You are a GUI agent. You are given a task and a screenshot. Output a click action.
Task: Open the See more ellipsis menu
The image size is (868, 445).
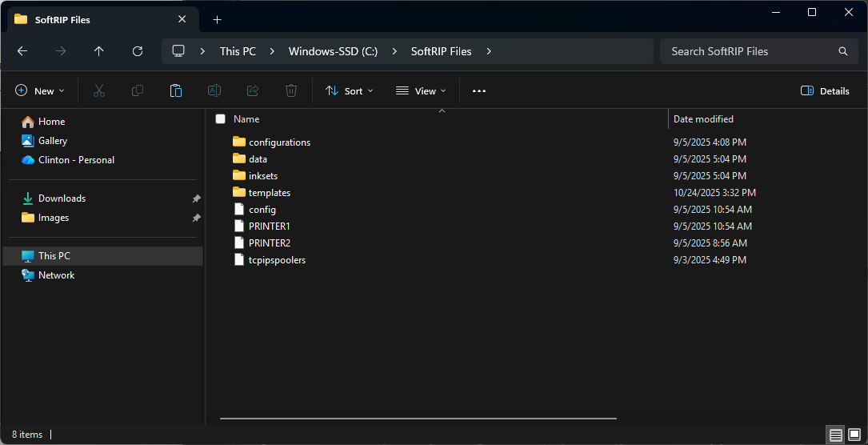pyautogui.click(x=479, y=91)
